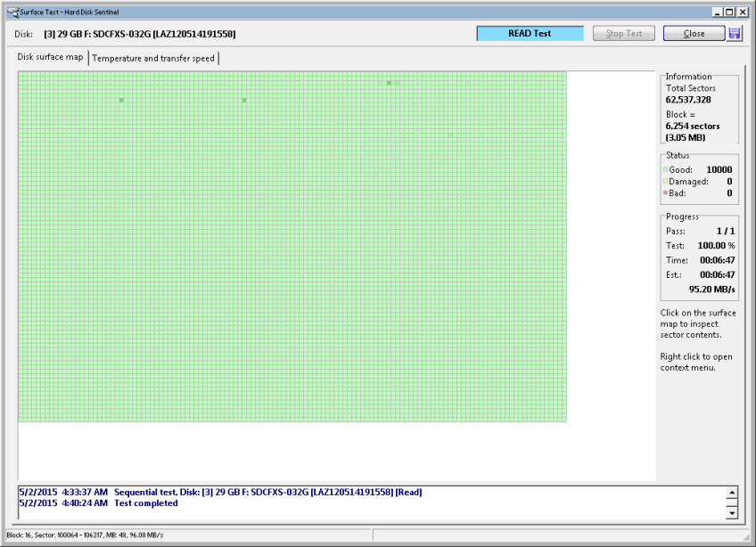Click the blue READ Test indicator
This screenshot has width=756, height=547.
530,34
